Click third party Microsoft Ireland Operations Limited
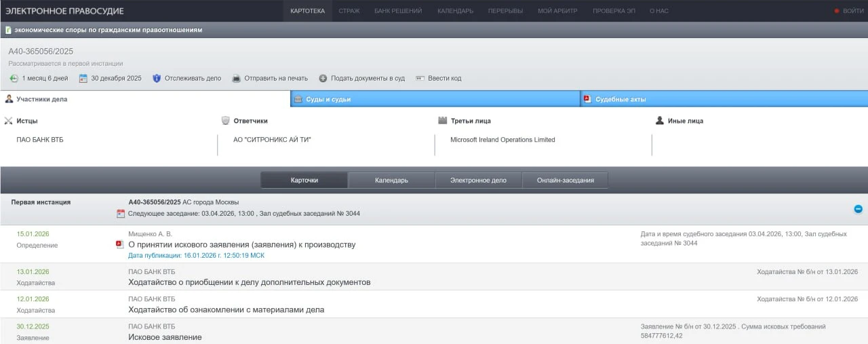Image resolution: width=868 pixels, height=344 pixels. point(502,140)
